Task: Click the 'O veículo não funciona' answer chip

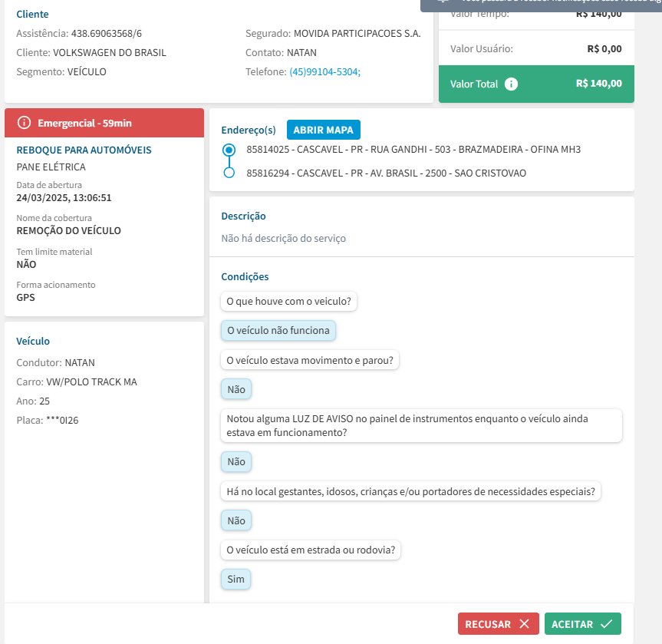Action: point(278,331)
